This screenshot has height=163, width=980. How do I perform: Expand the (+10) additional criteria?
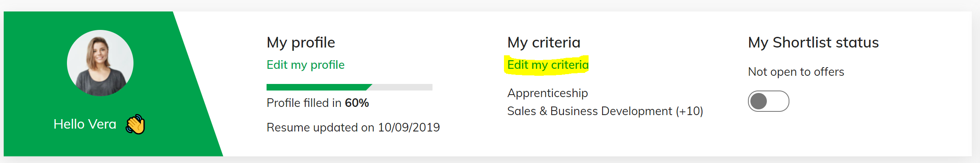[690, 111]
